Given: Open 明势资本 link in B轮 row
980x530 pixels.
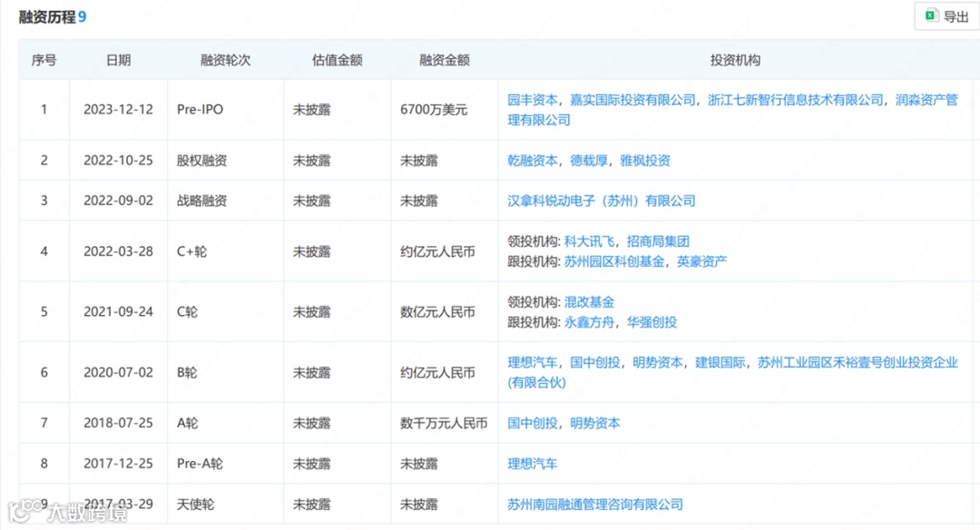Looking at the screenshot, I should [x=658, y=362].
